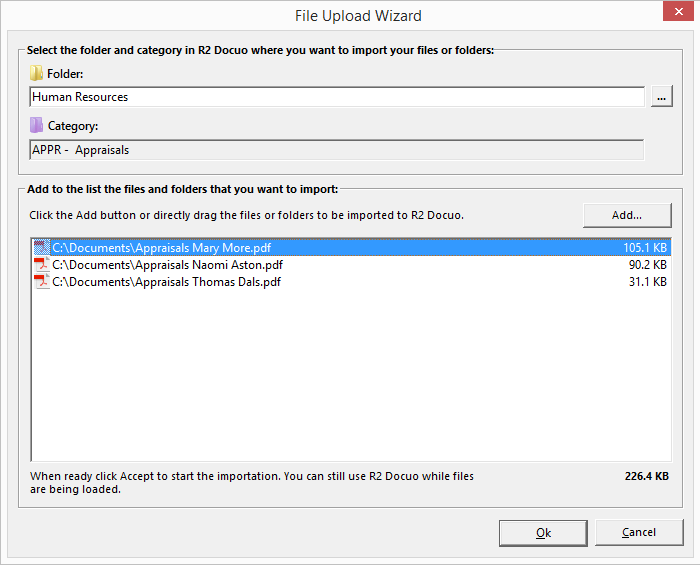Select Appraisals Naomi Aston.pdf entry
Image resolution: width=700 pixels, height=565 pixels.
352,265
